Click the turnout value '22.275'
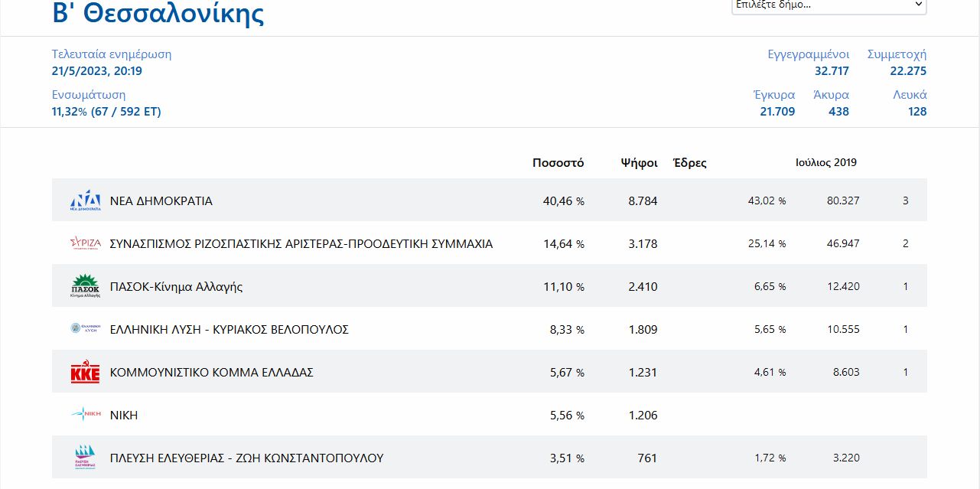Screen dimensions: 980x489 point(908,71)
